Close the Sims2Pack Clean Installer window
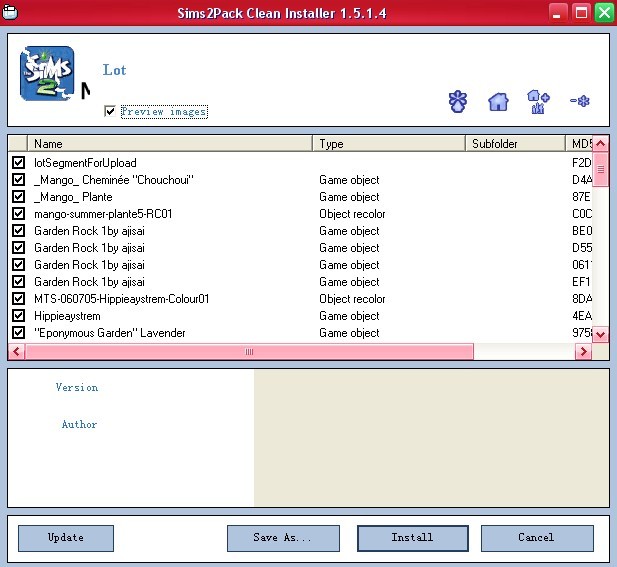617x567 pixels. pos(604,13)
